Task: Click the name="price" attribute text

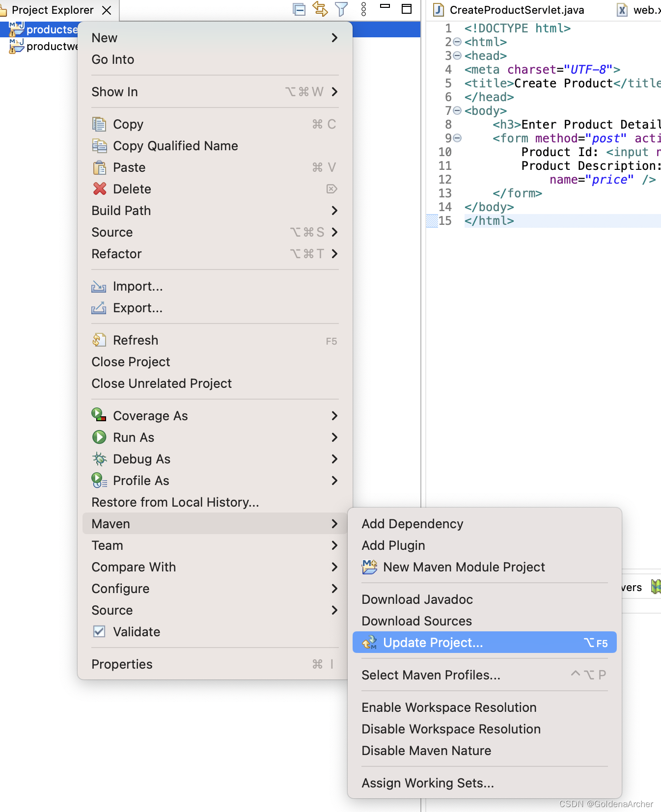Action: point(592,180)
